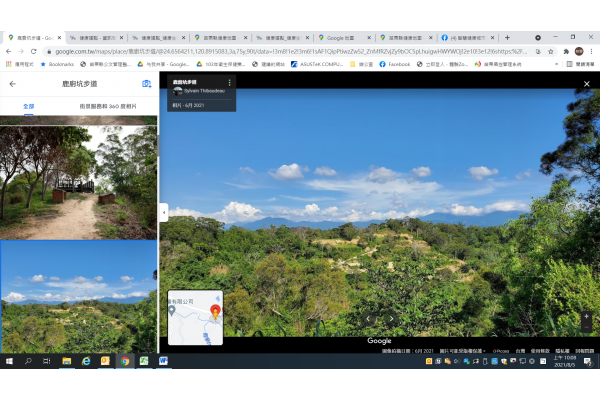Open the trail path photo thumbnail
Image resolution: width=600 pixels, height=400 pixels.
coord(78,183)
